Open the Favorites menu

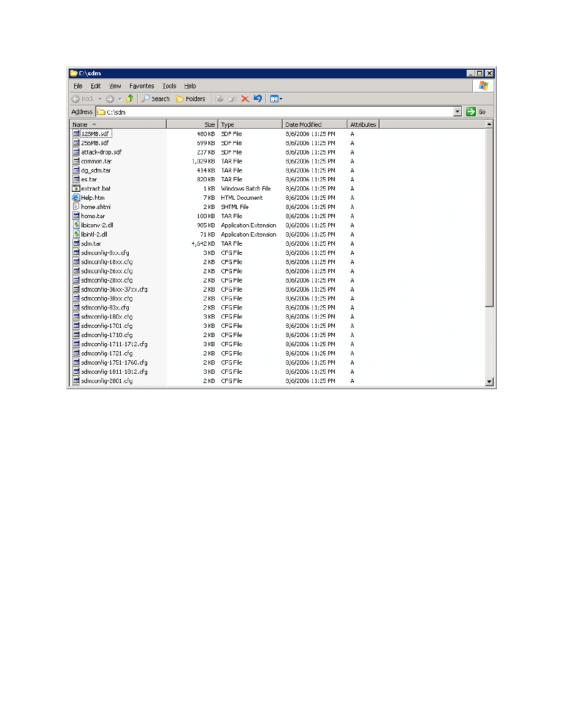142,86
